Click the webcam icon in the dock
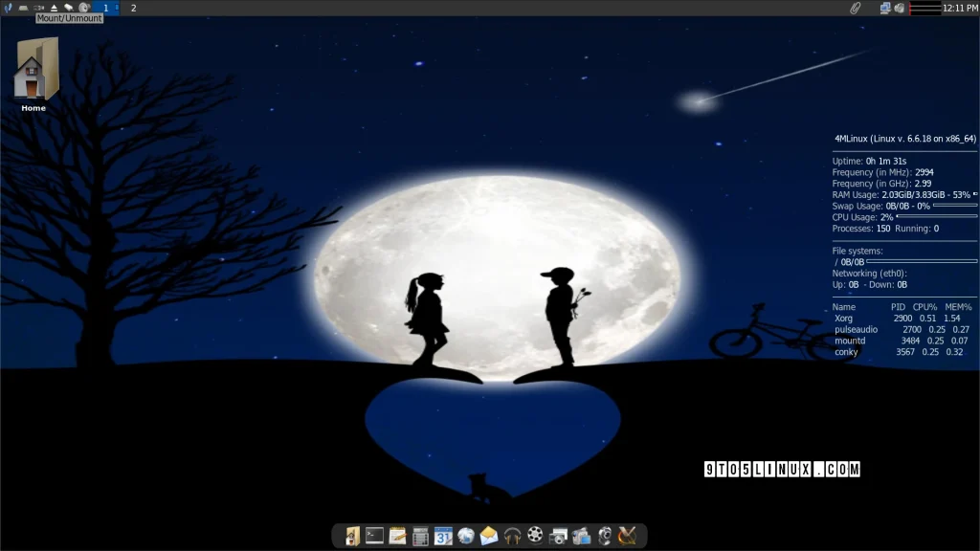The image size is (980, 551). (x=605, y=536)
